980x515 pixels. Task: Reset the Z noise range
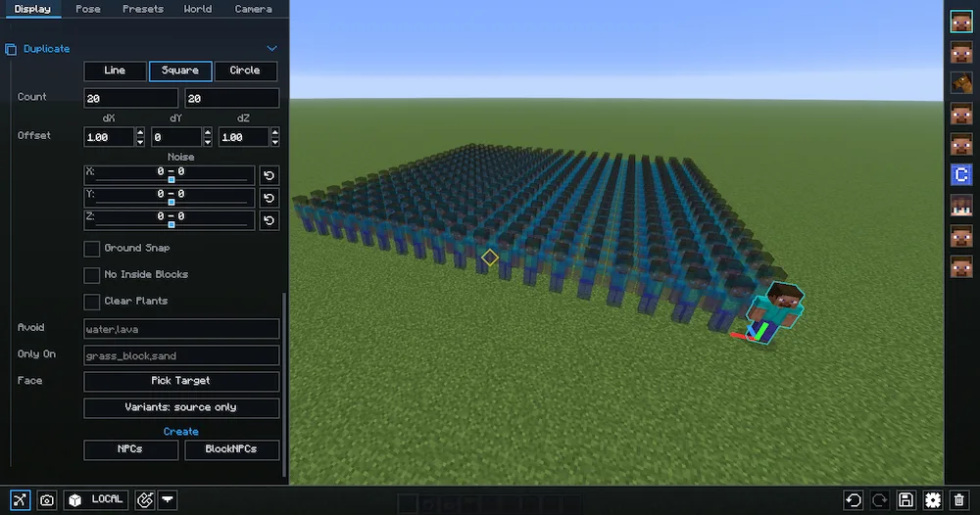pos(269,220)
